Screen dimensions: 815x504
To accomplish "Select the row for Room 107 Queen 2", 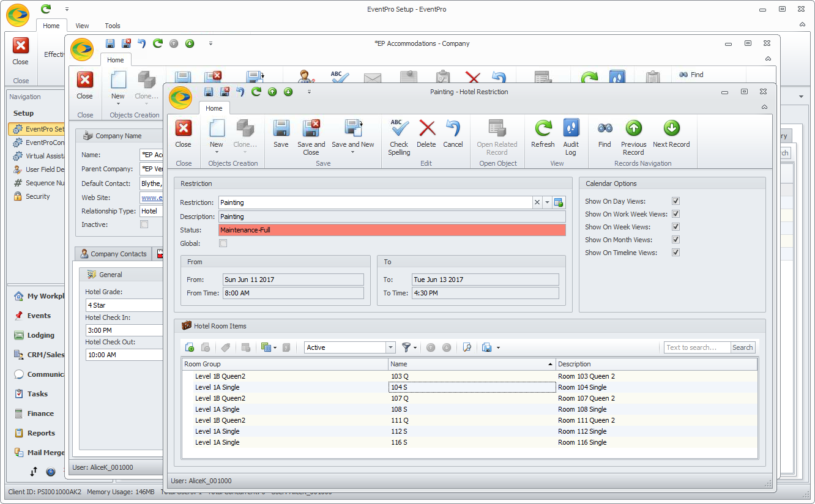I will click(469, 398).
